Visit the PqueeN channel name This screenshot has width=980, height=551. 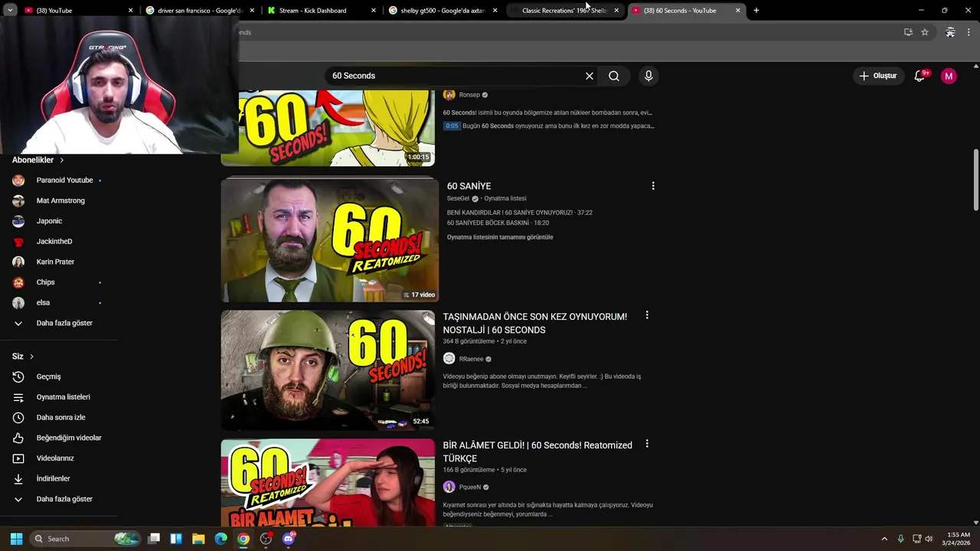470,487
